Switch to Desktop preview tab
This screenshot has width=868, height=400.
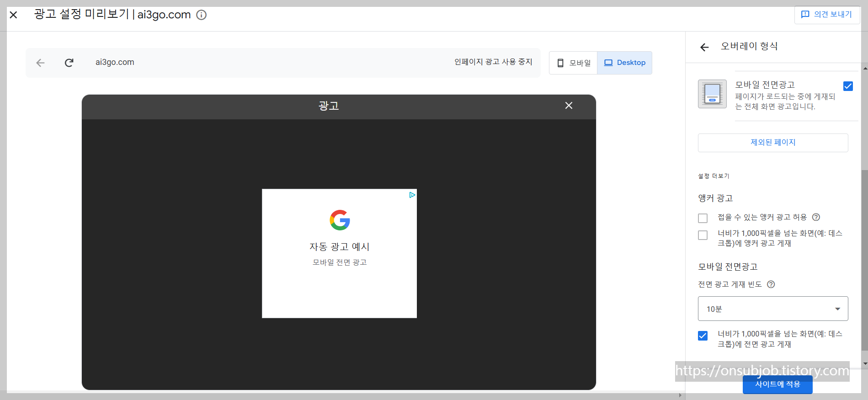(x=624, y=63)
